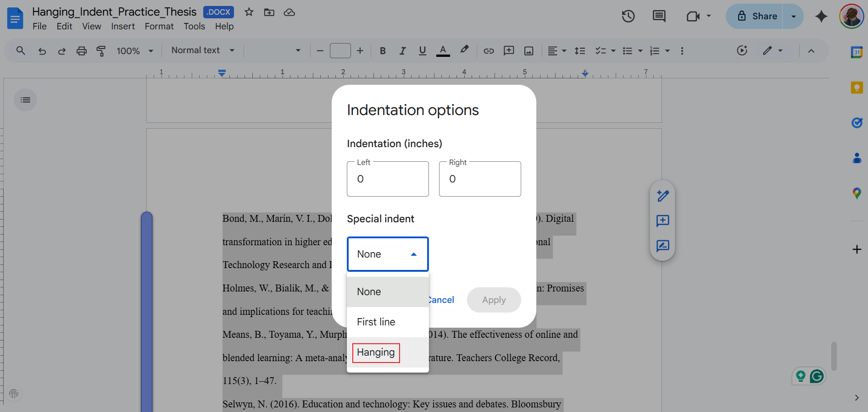The image size is (868, 412).
Task: Click the Apply button
Action: tap(494, 300)
